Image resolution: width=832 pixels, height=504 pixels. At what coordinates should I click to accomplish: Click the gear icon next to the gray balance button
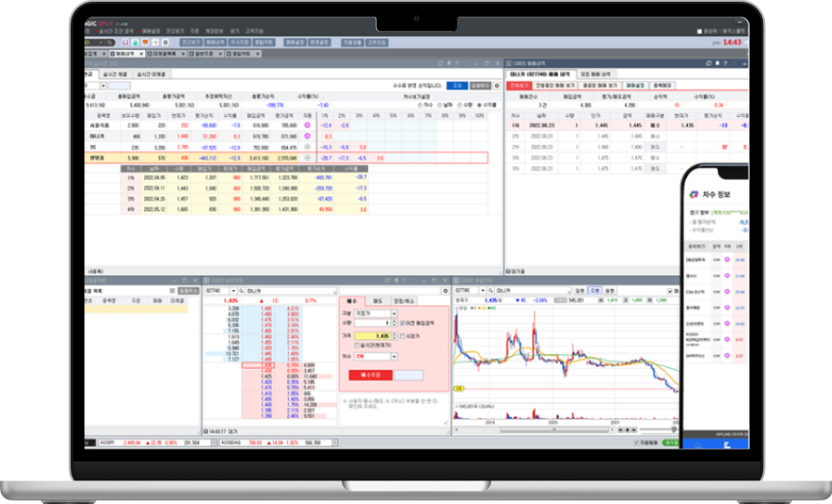[x=498, y=85]
